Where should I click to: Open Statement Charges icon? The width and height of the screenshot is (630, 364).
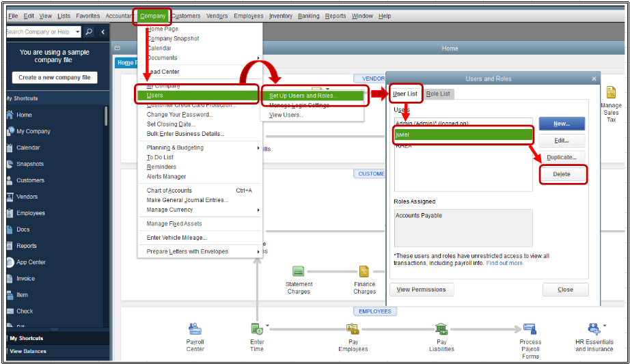point(298,272)
